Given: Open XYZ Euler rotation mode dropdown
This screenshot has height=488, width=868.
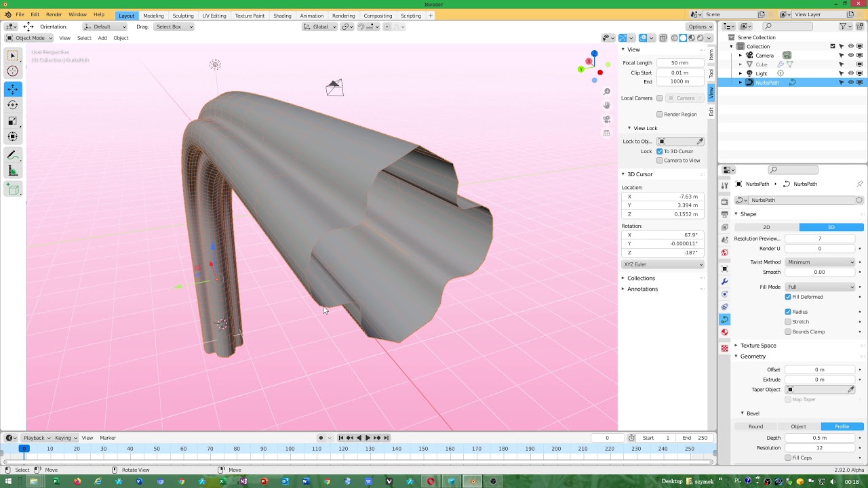Looking at the screenshot, I should pos(663,264).
